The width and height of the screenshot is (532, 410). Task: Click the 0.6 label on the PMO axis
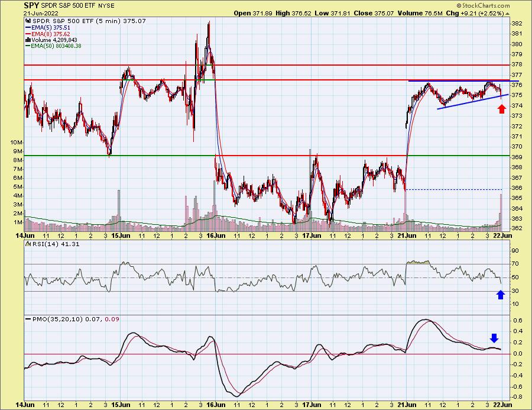click(517, 320)
